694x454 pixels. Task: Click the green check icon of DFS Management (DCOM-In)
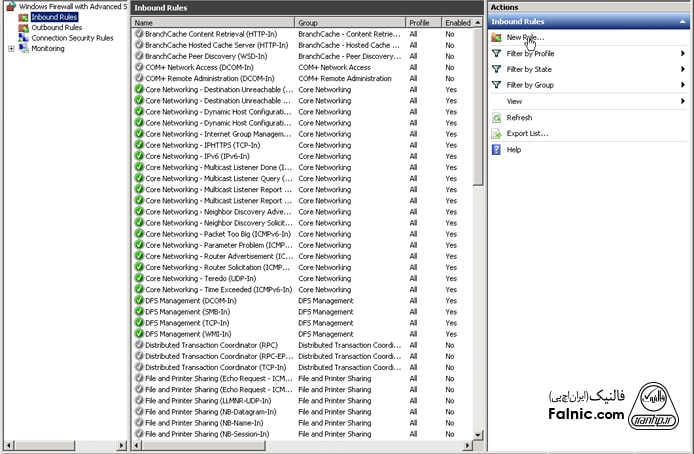pos(139,300)
